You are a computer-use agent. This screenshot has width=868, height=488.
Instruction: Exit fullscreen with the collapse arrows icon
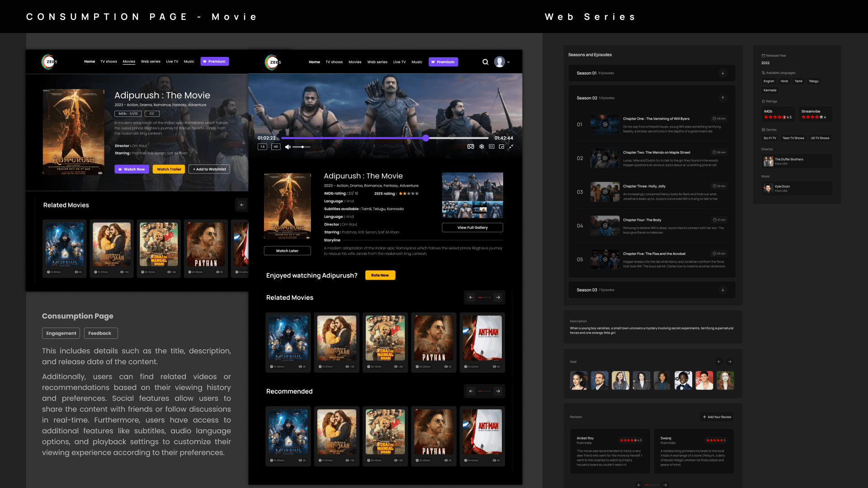[x=511, y=146]
